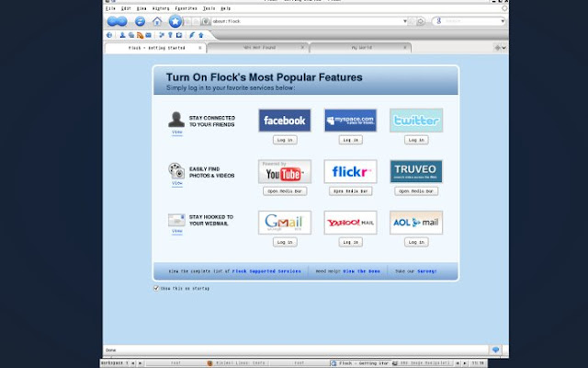
Task: Click the new tab button in the tab strip
Action: pyautogui.click(x=498, y=48)
